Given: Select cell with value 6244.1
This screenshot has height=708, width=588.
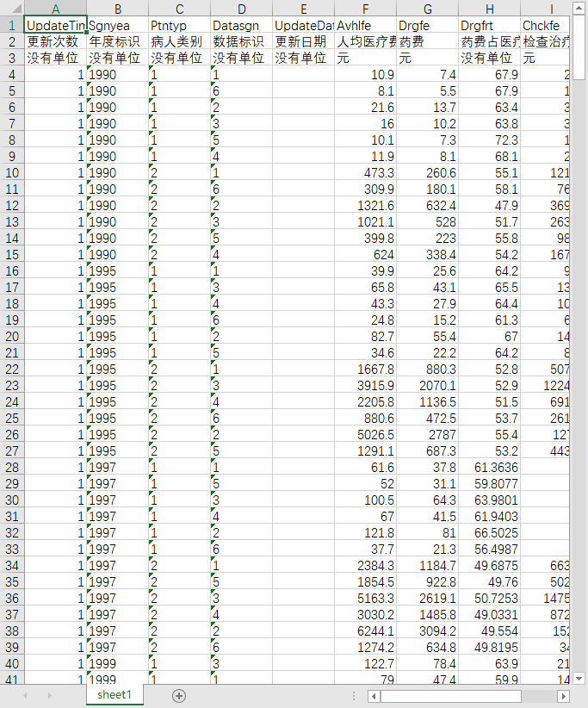Looking at the screenshot, I should pos(366,631).
